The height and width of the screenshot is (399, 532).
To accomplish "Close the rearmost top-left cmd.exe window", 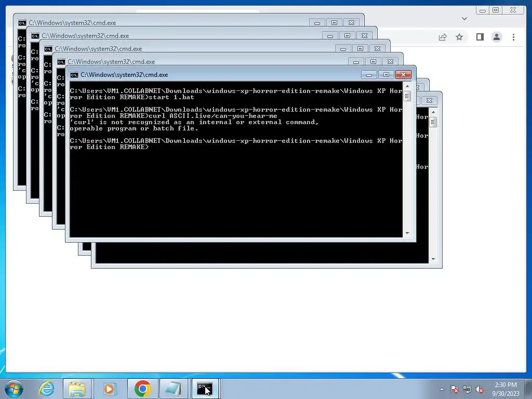I will [352, 23].
